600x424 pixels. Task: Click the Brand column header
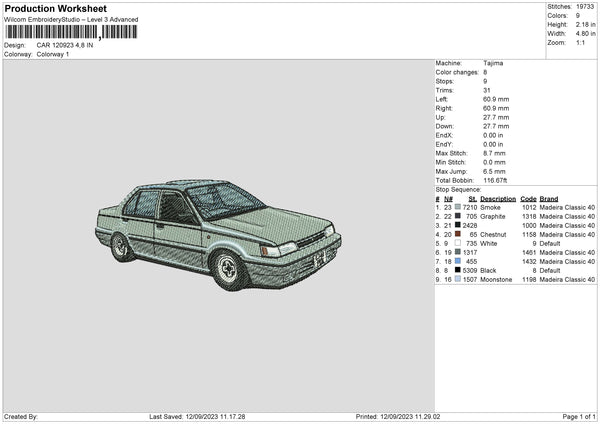click(549, 198)
